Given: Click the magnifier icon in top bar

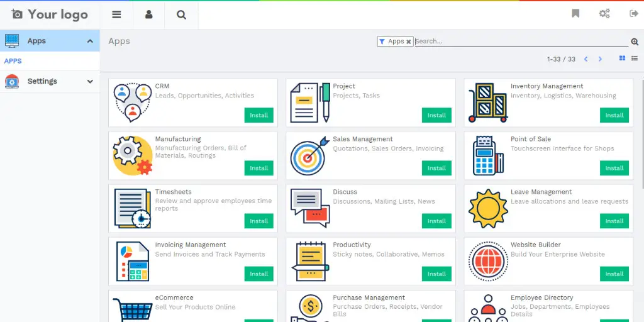Looking at the screenshot, I should coord(181,15).
